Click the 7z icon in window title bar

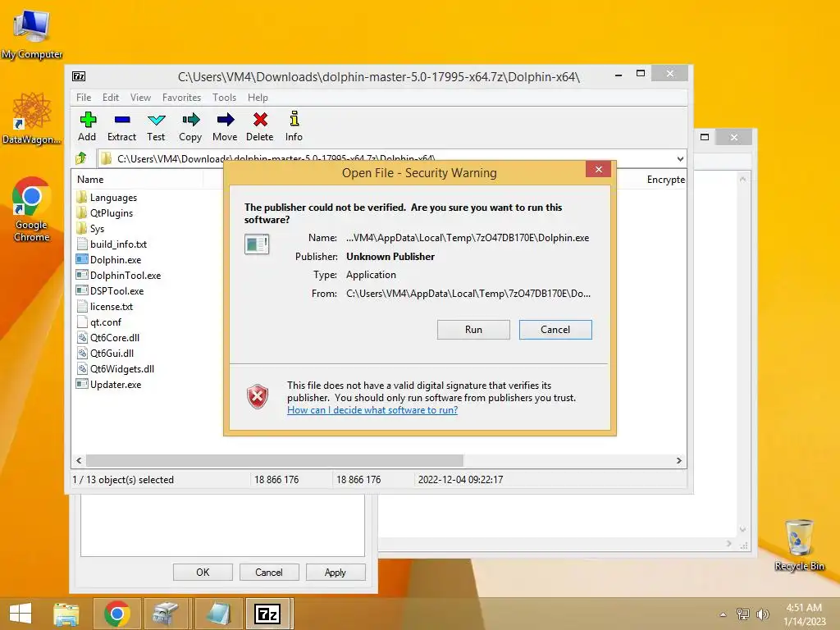point(79,76)
